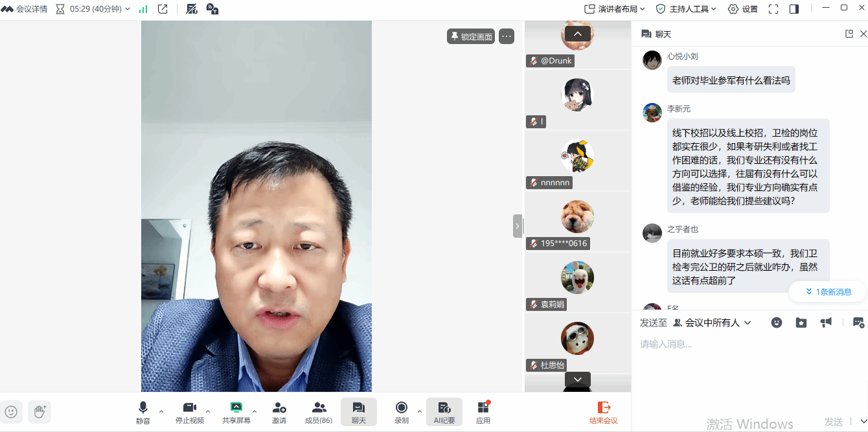Open 会议详情 meeting details
The height and width of the screenshot is (432, 868).
(x=25, y=9)
